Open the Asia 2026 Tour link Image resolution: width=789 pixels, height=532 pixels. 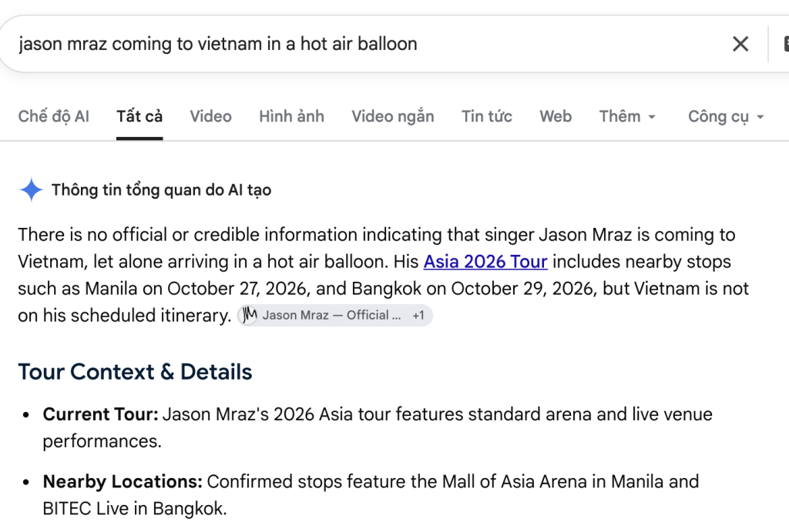(x=485, y=262)
